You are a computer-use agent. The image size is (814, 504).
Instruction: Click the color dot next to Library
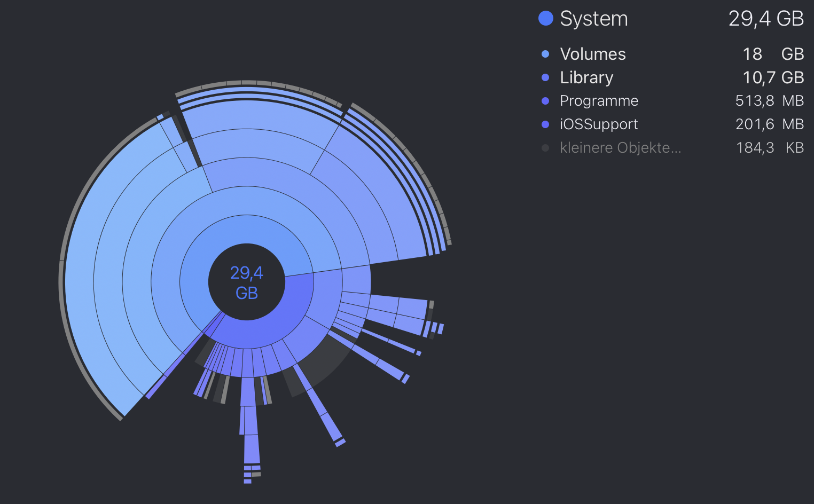pos(545,77)
